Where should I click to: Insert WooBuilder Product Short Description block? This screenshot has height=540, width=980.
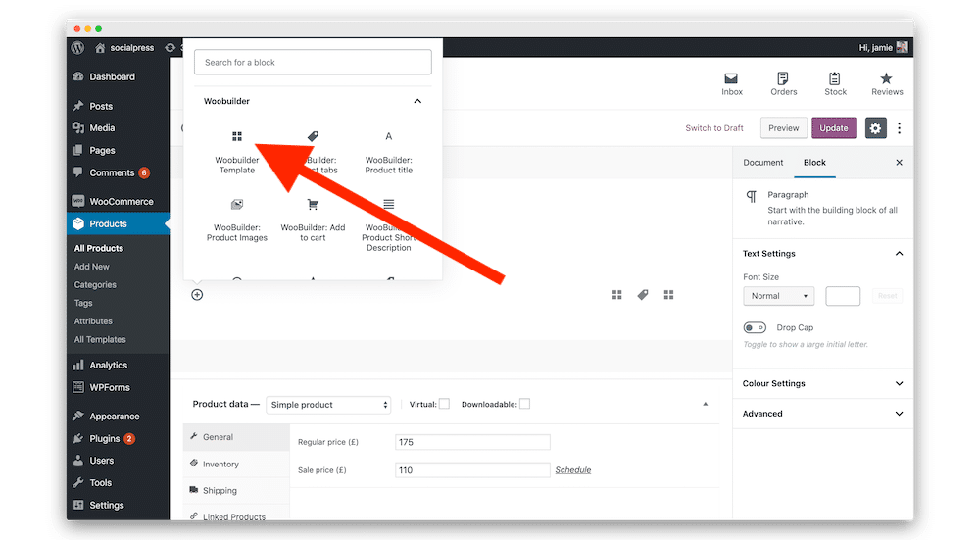[389, 225]
